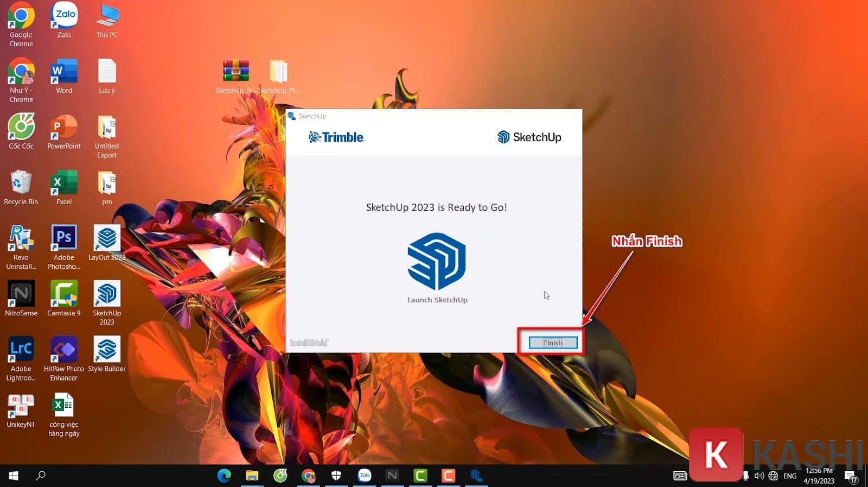The image size is (868, 487).
Task: Open the Windows Start menu
Action: pyautogui.click(x=14, y=476)
